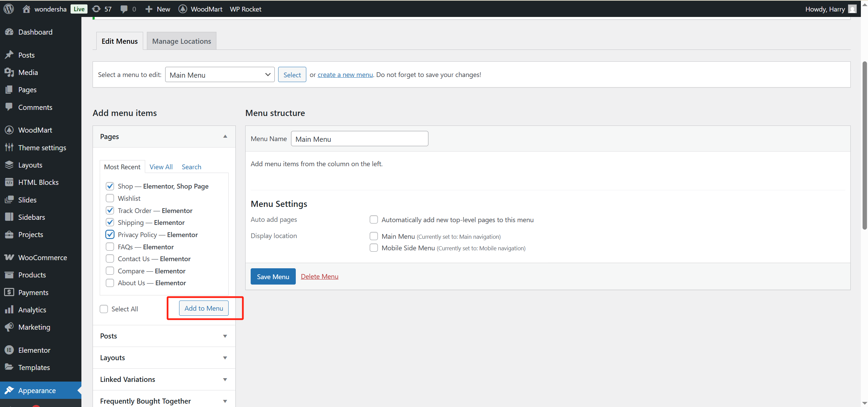Switch to Manage Locations tab
868x407 pixels.
[x=181, y=41]
